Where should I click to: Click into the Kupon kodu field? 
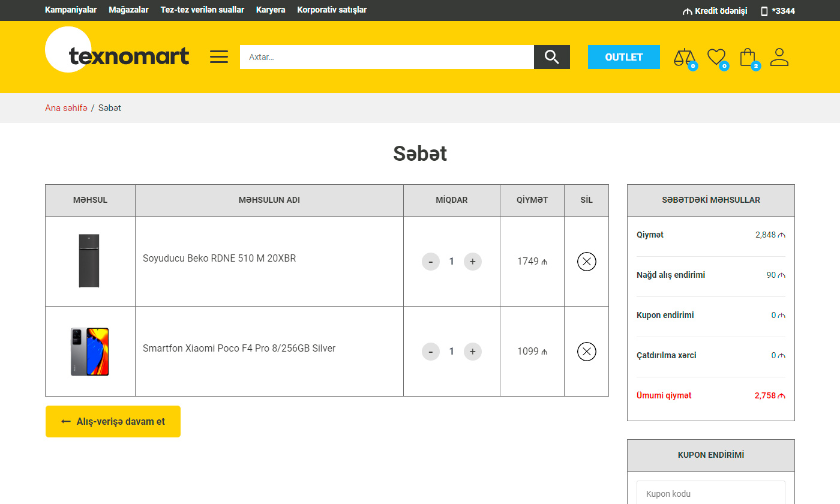[x=710, y=493]
